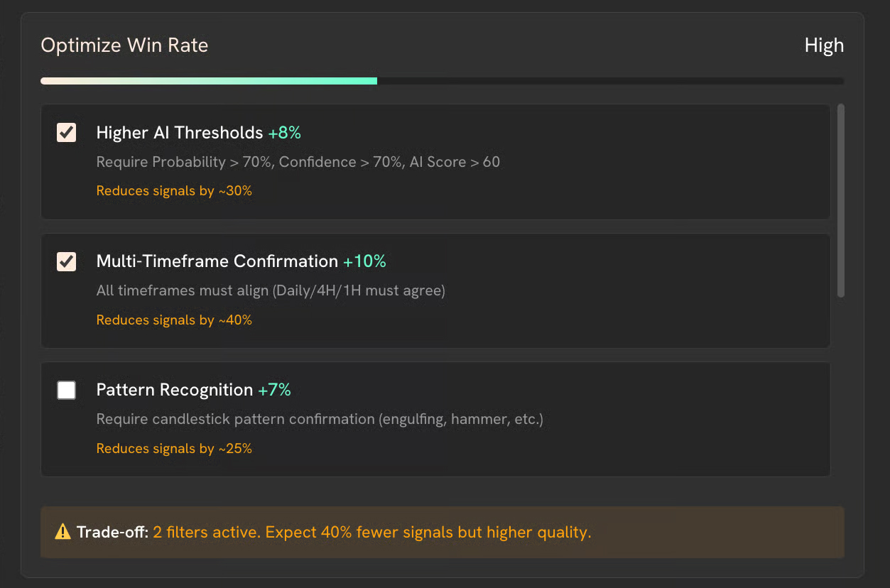Viewport: 890px width, 588px height.
Task: Enable the Pattern Recognition checkbox
Action: pos(67,390)
